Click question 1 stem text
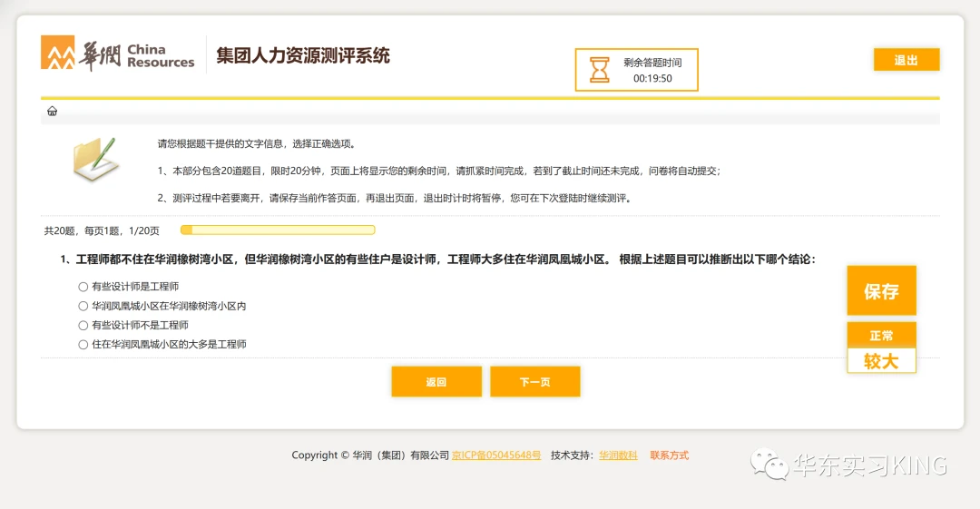This screenshot has height=509, width=980. (x=437, y=259)
